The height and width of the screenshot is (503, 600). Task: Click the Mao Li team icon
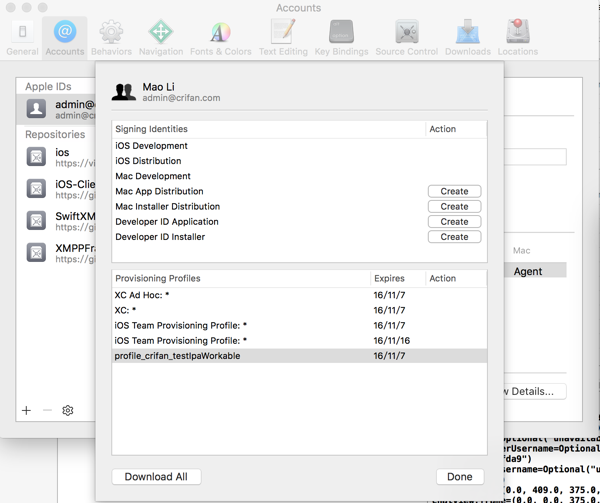pyautogui.click(x=124, y=92)
